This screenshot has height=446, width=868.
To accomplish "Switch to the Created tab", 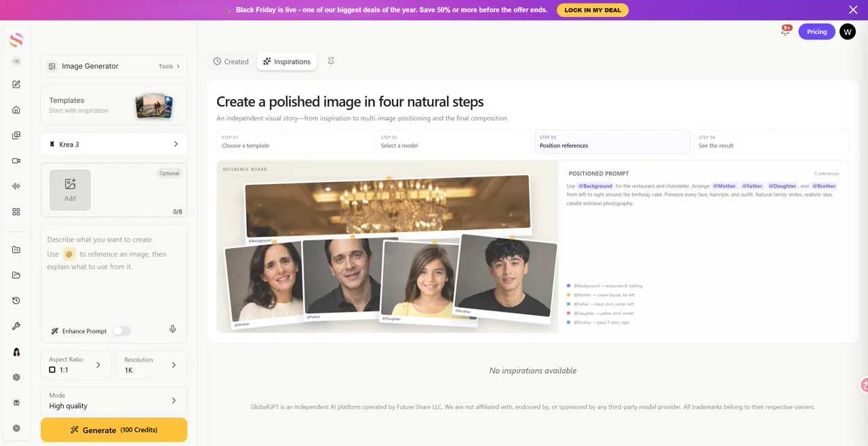I will (x=231, y=61).
